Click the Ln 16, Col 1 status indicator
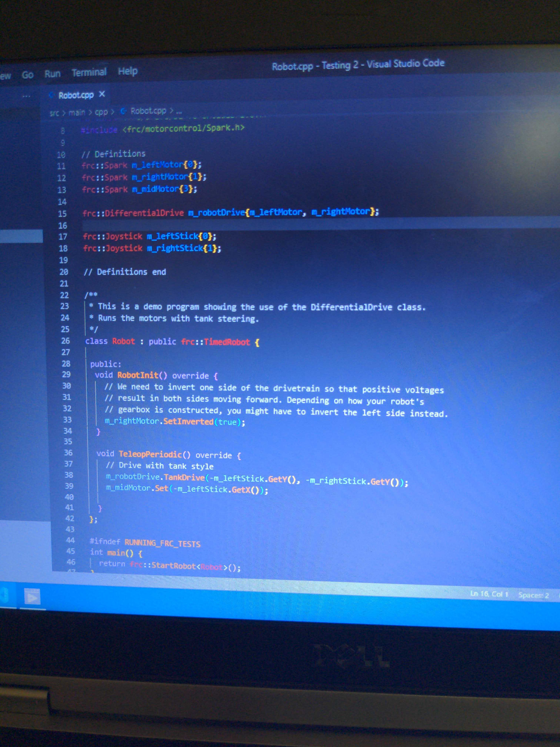Image resolution: width=560 pixels, height=747 pixels. coord(489,594)
